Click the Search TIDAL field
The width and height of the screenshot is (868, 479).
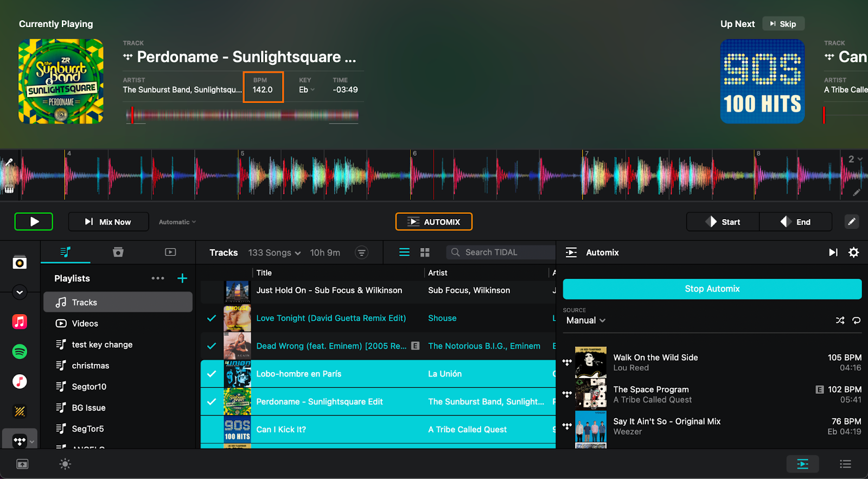click(x=502, y=252)
